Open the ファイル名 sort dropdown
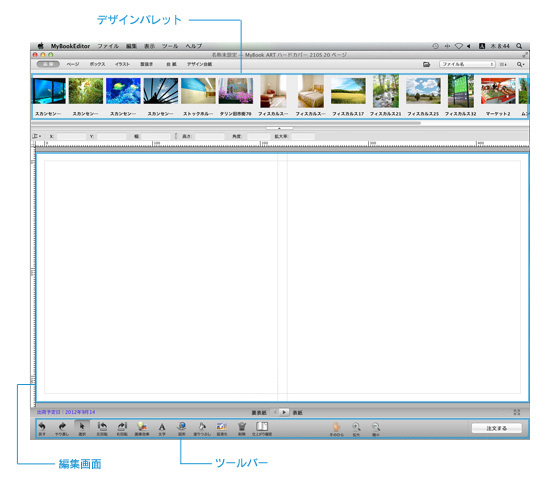Image resolution: width=560 pixels, height=481 pixels. tap(467, 64)
